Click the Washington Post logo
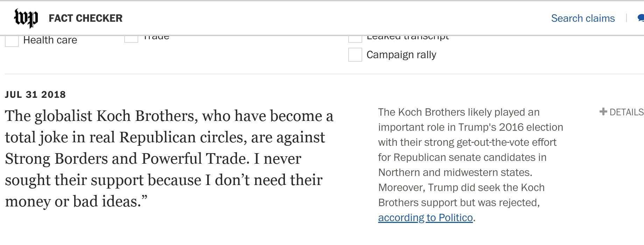 26,18
